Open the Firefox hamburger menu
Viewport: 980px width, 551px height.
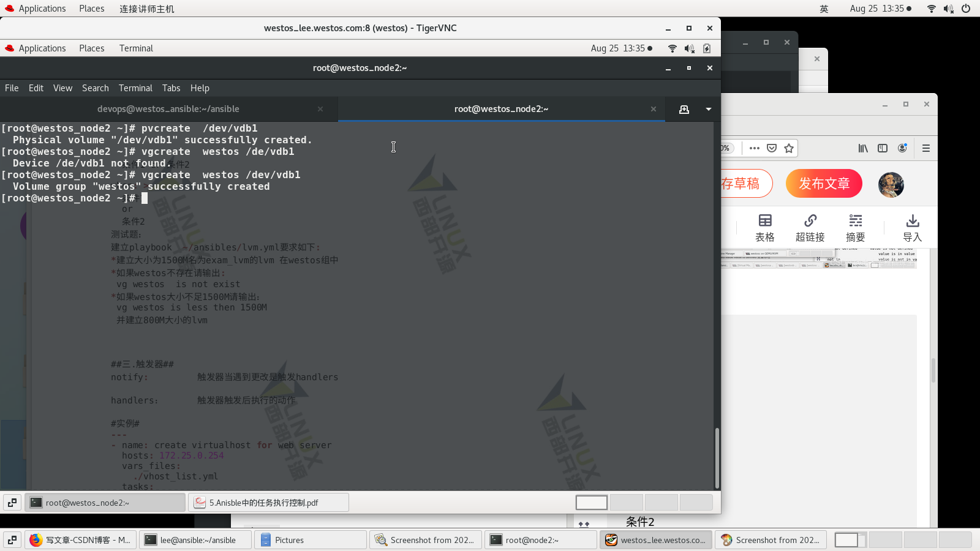[x=926, y=148]
